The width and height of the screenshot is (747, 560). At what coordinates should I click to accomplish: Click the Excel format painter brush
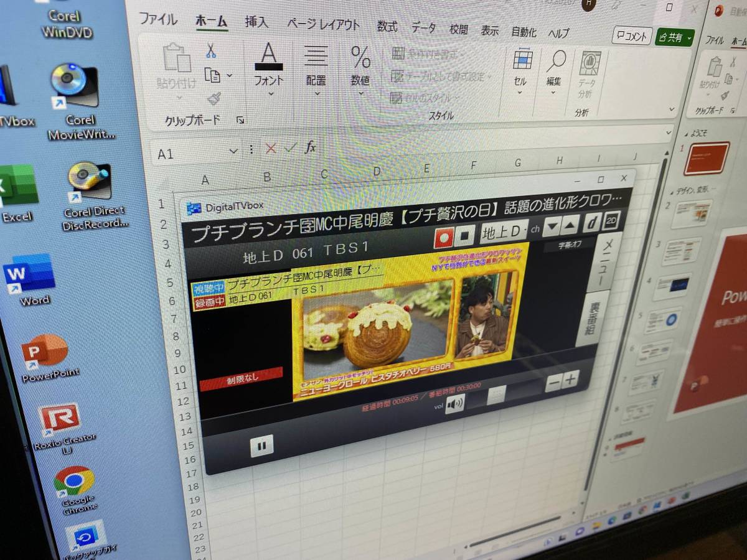tap(214, 98)
